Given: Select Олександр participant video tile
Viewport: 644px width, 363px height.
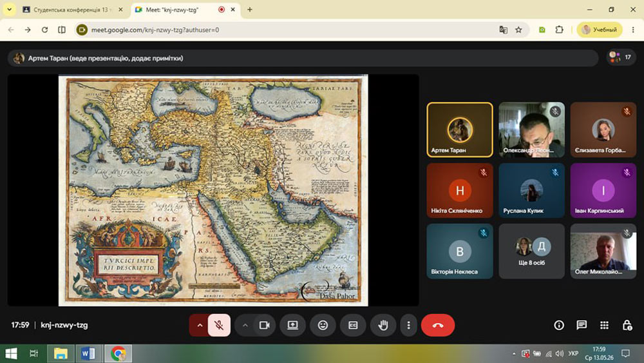Looking at the screenshot, I should click(x=531, y=130).
